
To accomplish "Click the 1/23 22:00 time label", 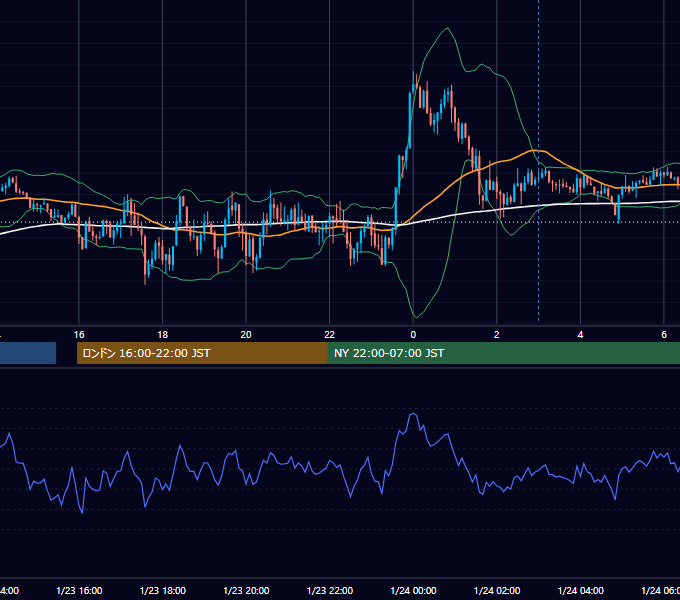I will 330,590.
